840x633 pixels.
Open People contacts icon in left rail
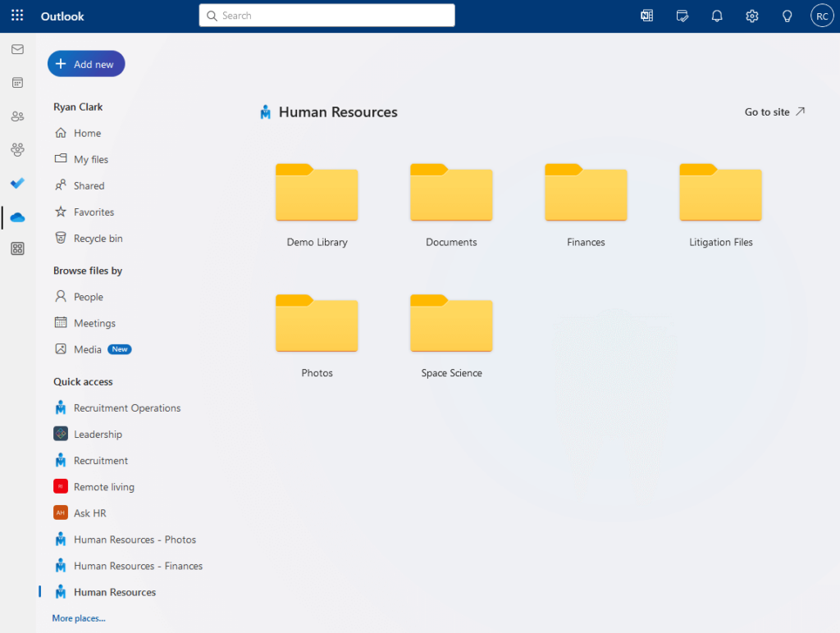pyautogui.click(x=18, y=116)
